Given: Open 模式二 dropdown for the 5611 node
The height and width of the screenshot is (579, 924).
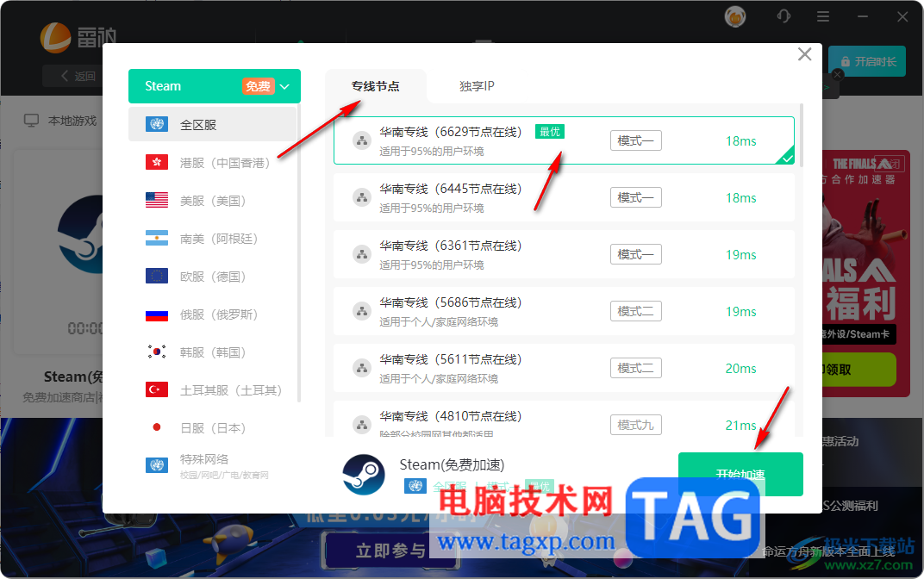Looking at the screenshot, I should click(636, 368).
